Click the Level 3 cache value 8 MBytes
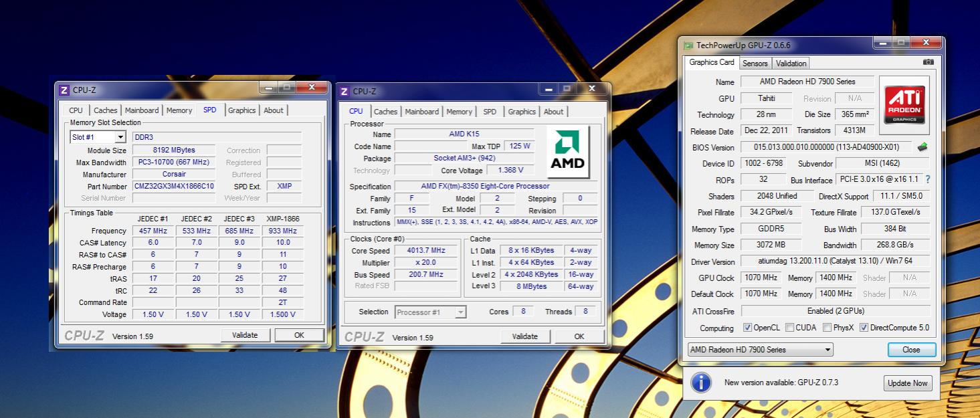Viewport: 980px width, 418px height. [532, 286]
